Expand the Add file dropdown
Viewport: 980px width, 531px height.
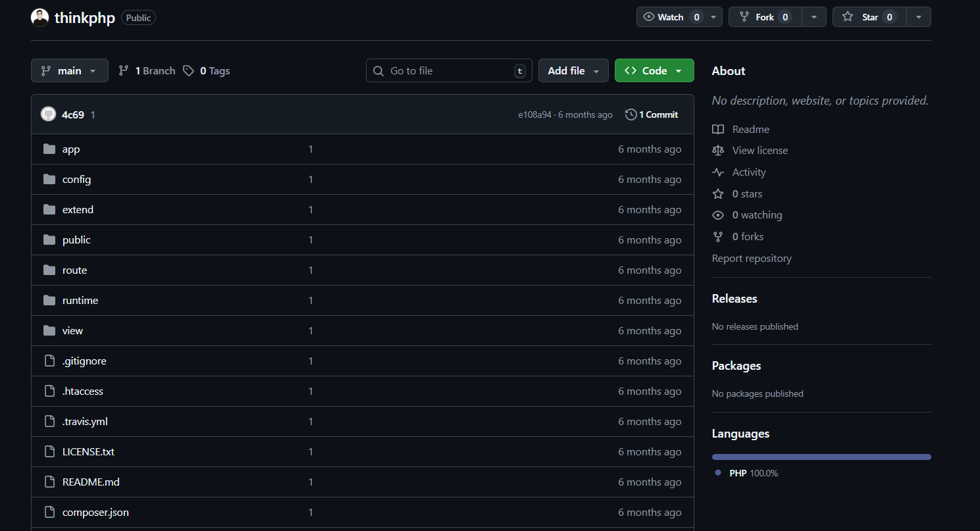[573, 71]
